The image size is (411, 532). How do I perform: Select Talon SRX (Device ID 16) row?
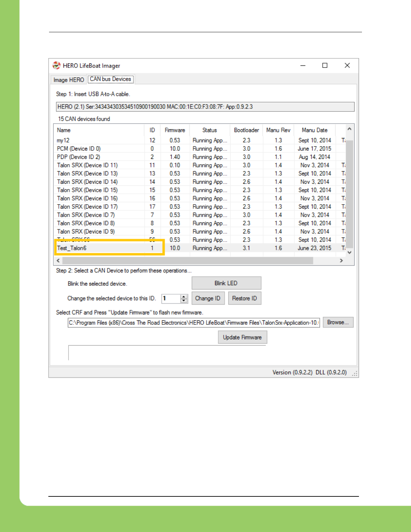point(200,198)
